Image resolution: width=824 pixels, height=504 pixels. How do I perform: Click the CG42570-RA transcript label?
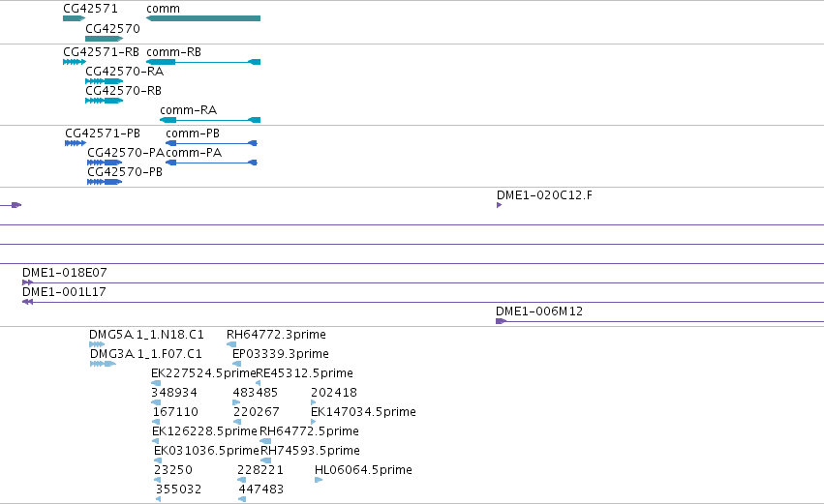(124, 72)
